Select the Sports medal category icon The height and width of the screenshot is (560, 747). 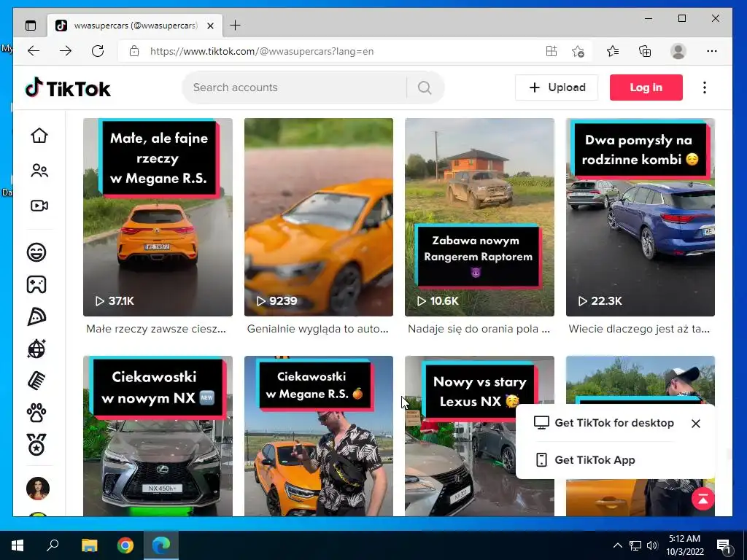(x=36, y=445)
